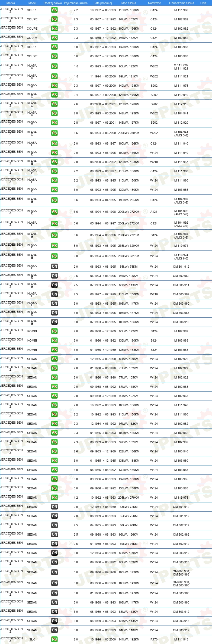Click the PB fuel icon in the SLK row

coord(54,639)
